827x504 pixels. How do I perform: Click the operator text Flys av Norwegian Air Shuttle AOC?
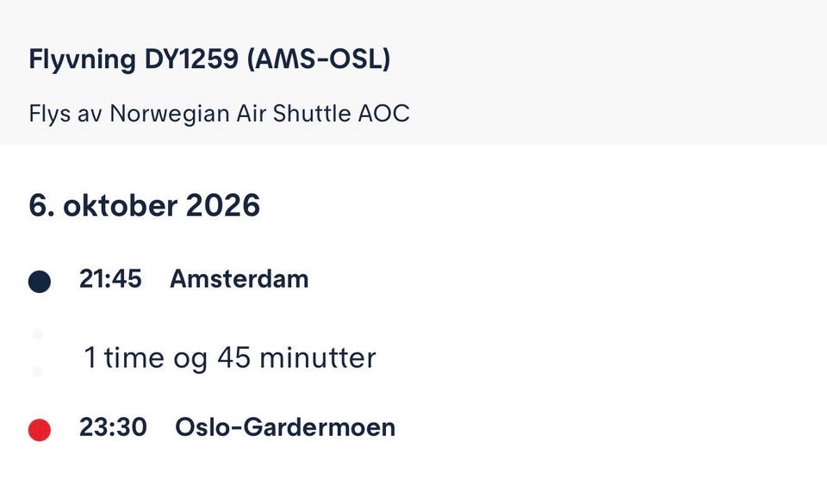click(x=220, y=114)
